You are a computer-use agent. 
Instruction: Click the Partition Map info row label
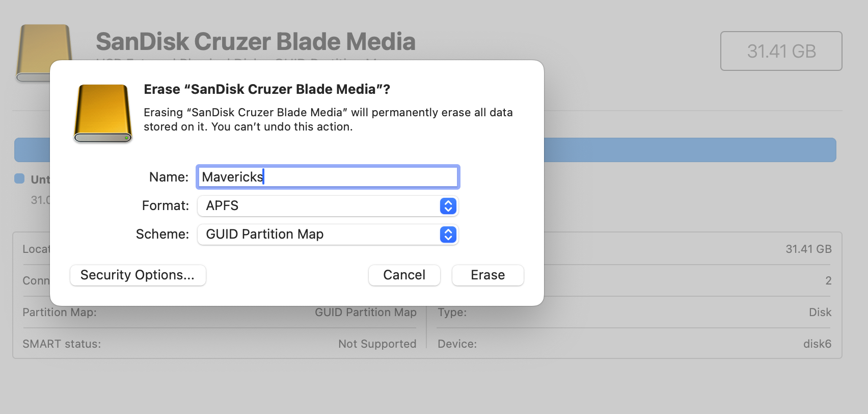click(60, 313)
